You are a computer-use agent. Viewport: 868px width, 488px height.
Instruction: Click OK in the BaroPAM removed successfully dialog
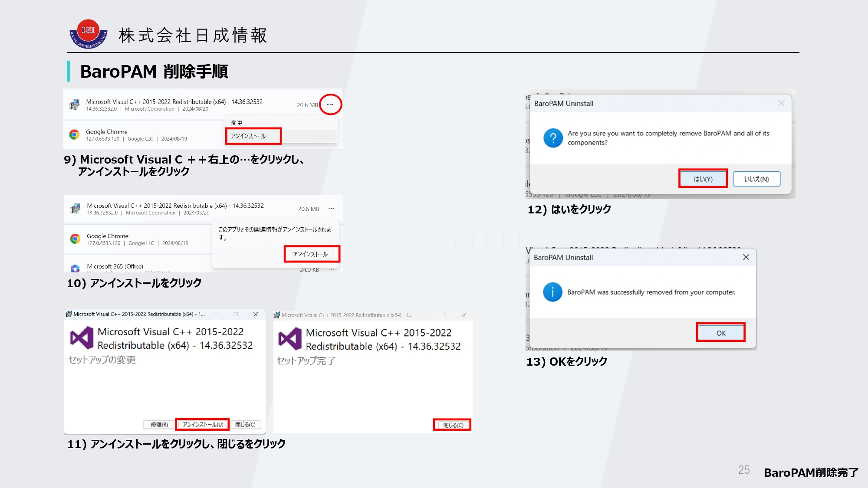point(721,333)
